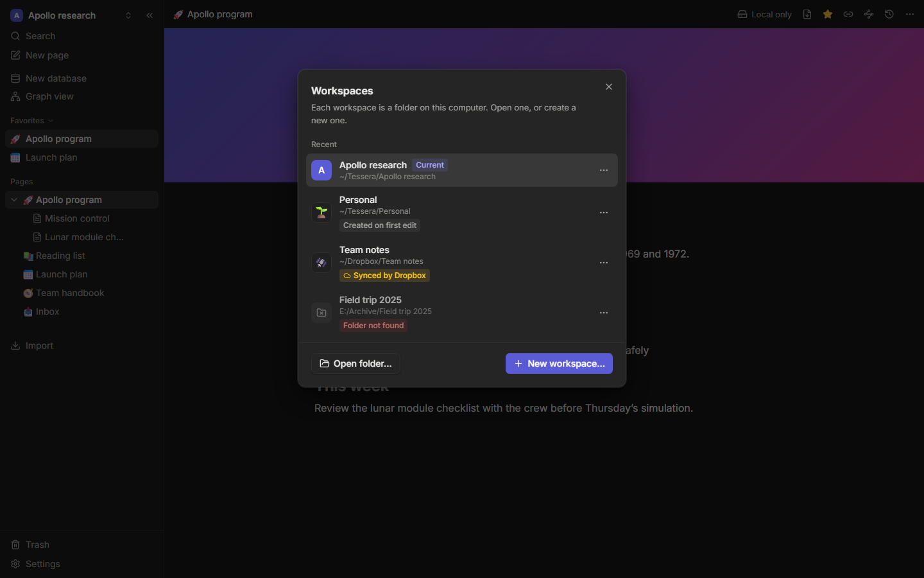
Task: Click Import in the sidebar
Action: pyautogui.click(x=81, y=346)
